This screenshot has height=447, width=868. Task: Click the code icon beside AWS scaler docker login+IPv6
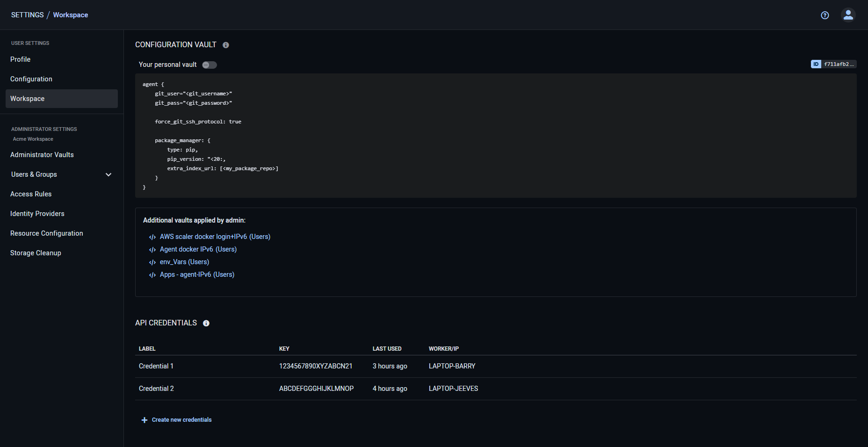coord(152,237)
